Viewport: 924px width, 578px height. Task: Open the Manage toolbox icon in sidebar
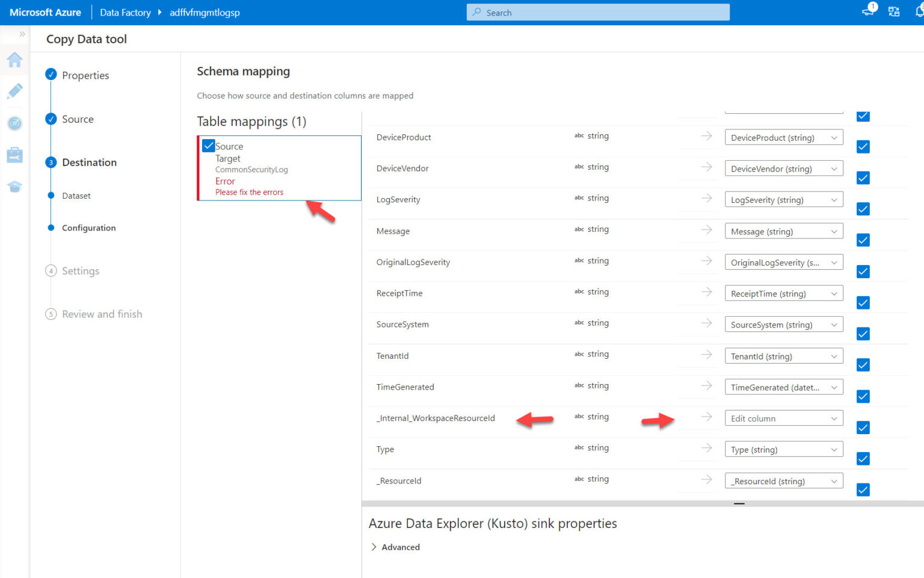[14, 155]
